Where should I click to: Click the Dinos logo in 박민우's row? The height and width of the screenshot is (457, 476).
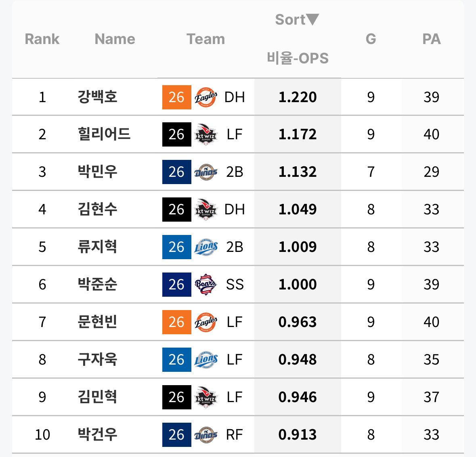(206, 172)
